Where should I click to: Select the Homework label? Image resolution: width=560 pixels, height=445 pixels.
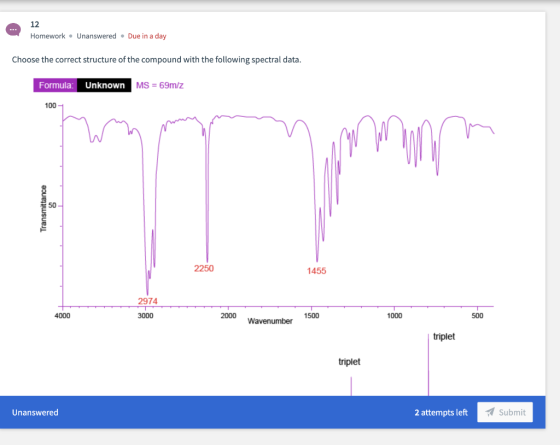(x=48, y=36)
